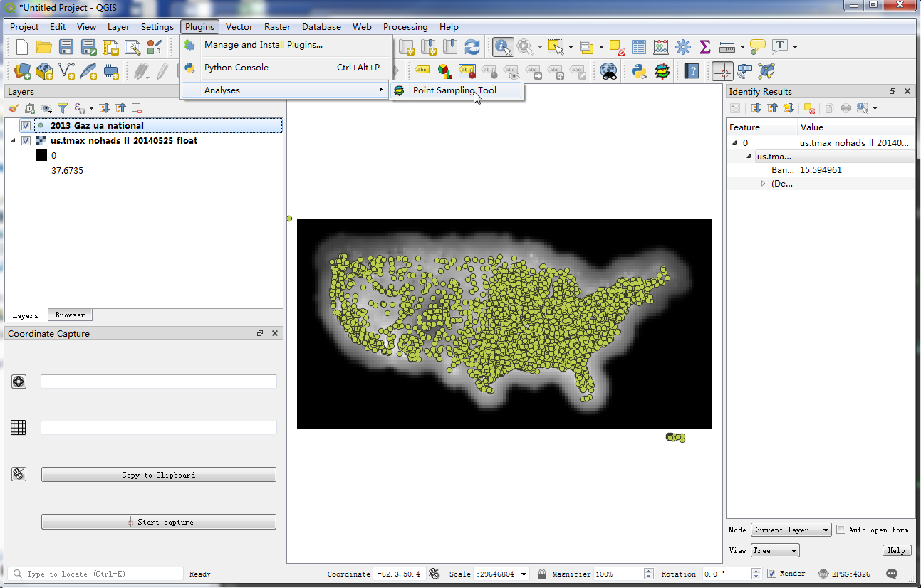921x588 pixels.
Task: Expand the (De... derived node
Action: click(763, 184)
